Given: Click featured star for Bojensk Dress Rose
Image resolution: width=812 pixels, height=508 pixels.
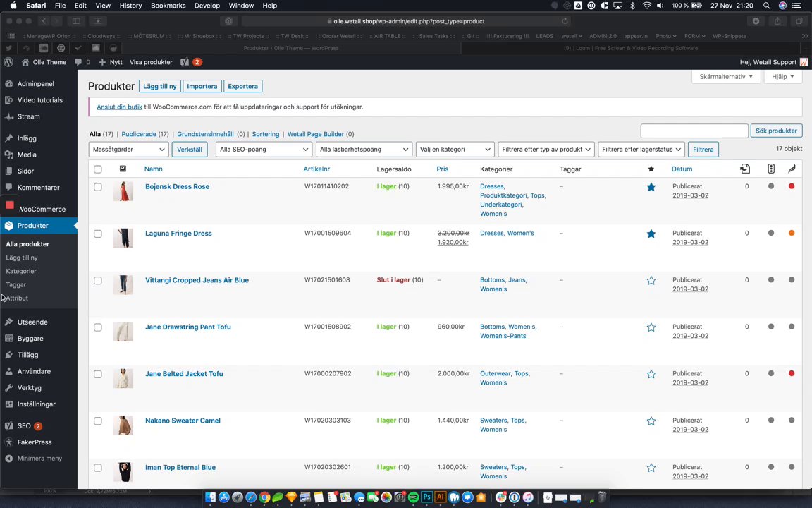Looking at the screenshot, I should [x=651, y=187].
